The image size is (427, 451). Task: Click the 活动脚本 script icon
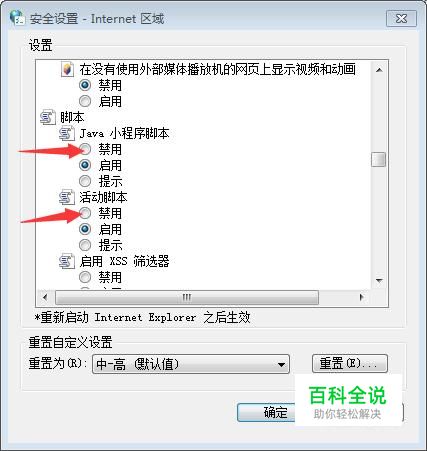(67, 197)
